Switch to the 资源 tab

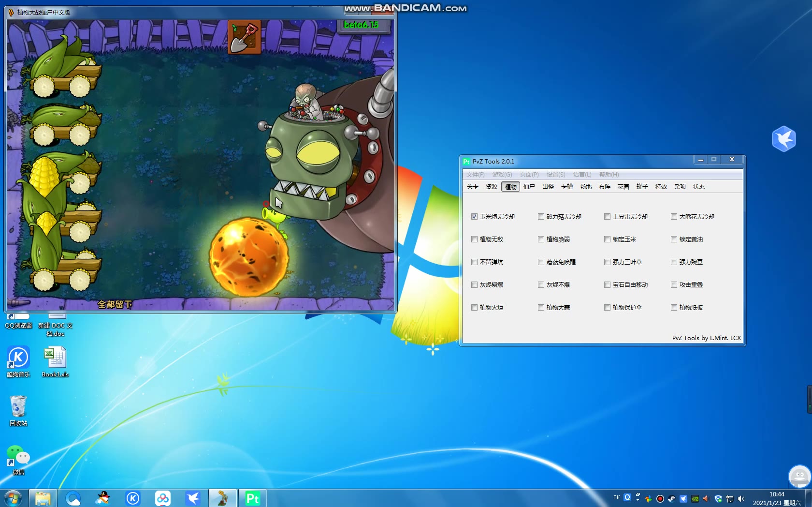(x=492, y=187)
